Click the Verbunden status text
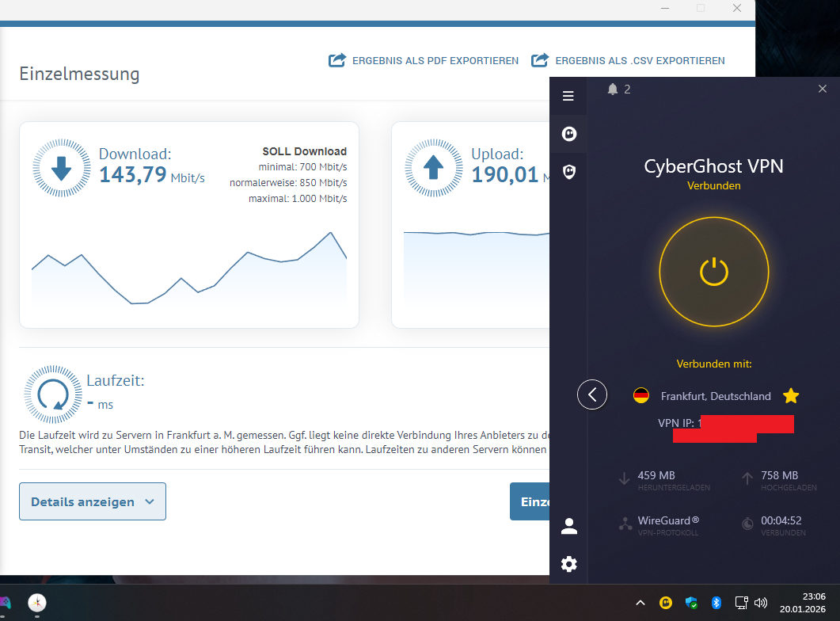 pyautogui.click(x=713, y=185)
